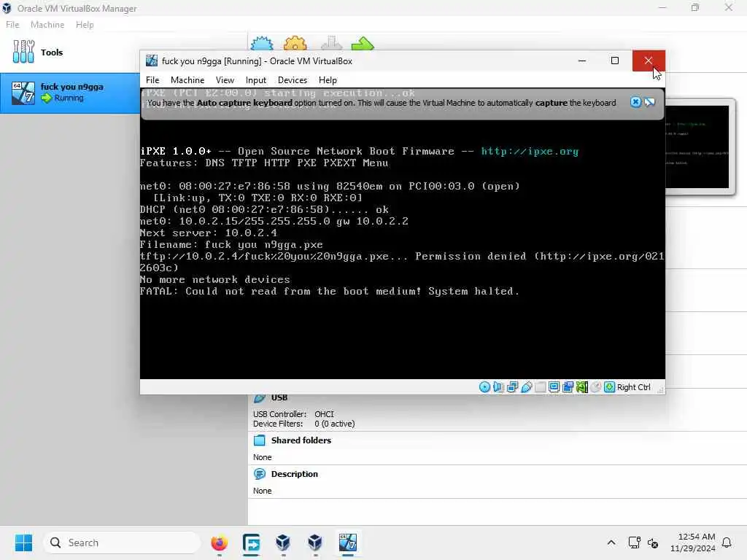Open View menu in the VM window

tap(225, 80)
